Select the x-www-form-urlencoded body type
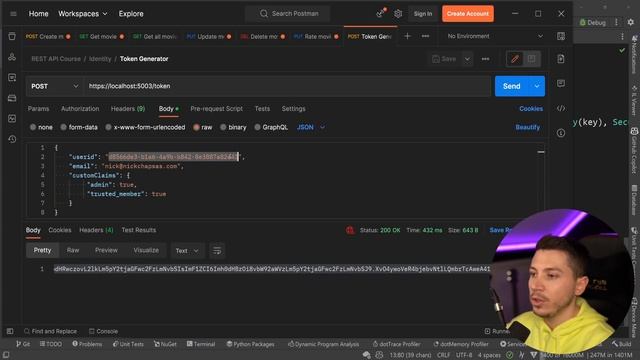 click(x=145, y=127)
